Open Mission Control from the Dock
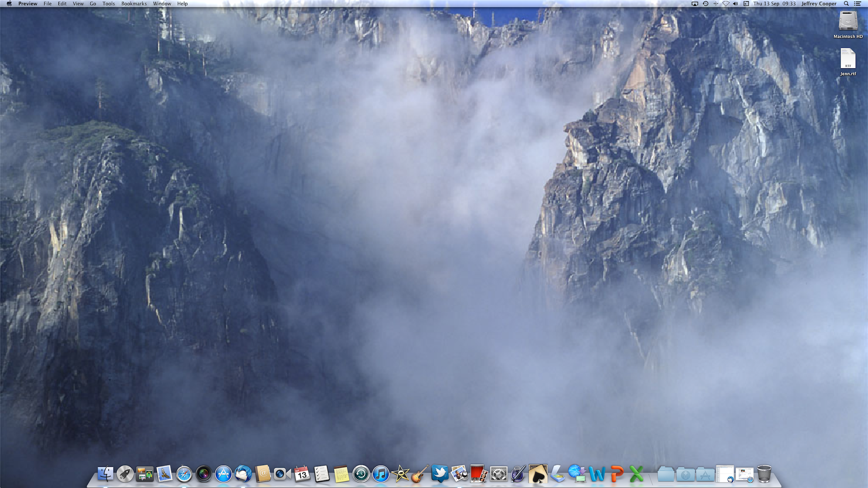 pyautogui.click(x=145, y=474)
